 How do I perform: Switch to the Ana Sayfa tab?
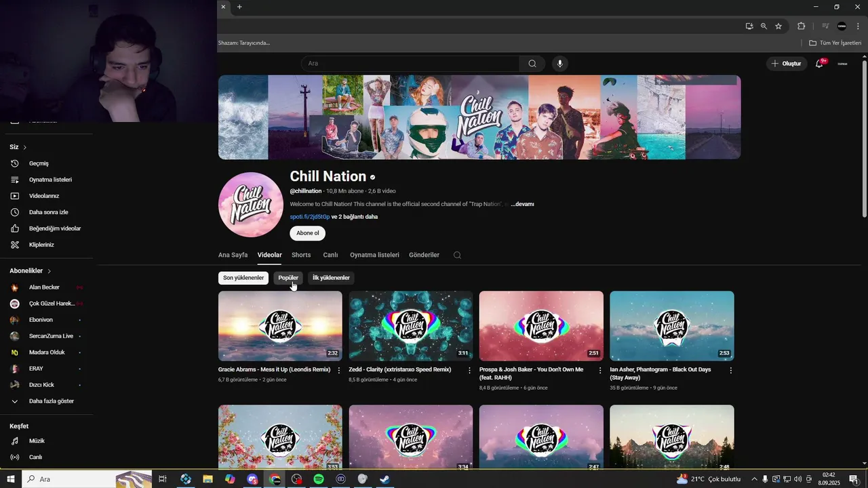[x=233, y=255]
